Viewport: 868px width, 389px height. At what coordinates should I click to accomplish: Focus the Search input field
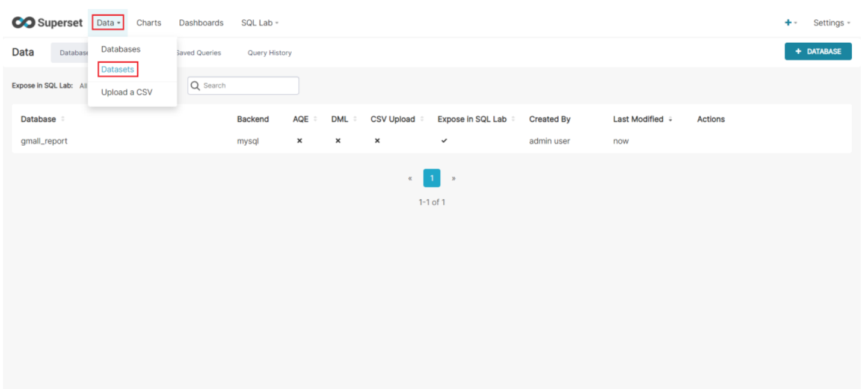point(243,86)
